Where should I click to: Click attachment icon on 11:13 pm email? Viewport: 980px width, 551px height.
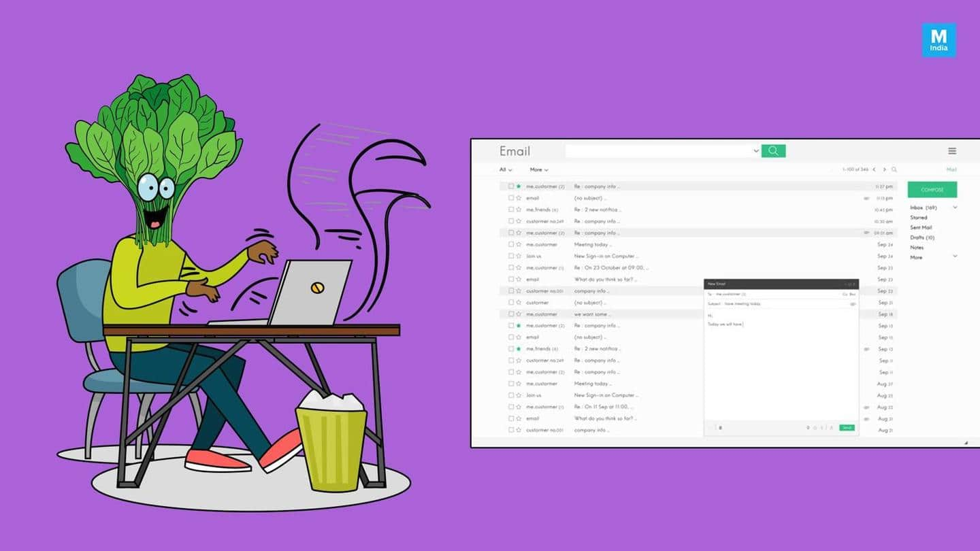866,198
